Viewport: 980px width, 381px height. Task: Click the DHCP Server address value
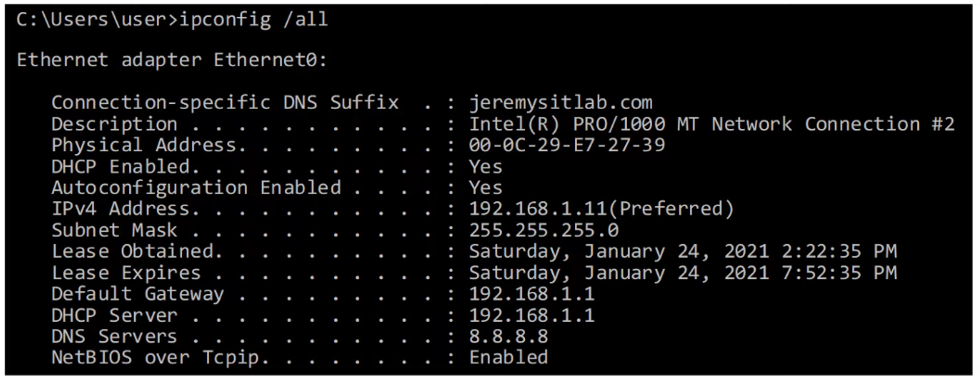click(532, 315)
